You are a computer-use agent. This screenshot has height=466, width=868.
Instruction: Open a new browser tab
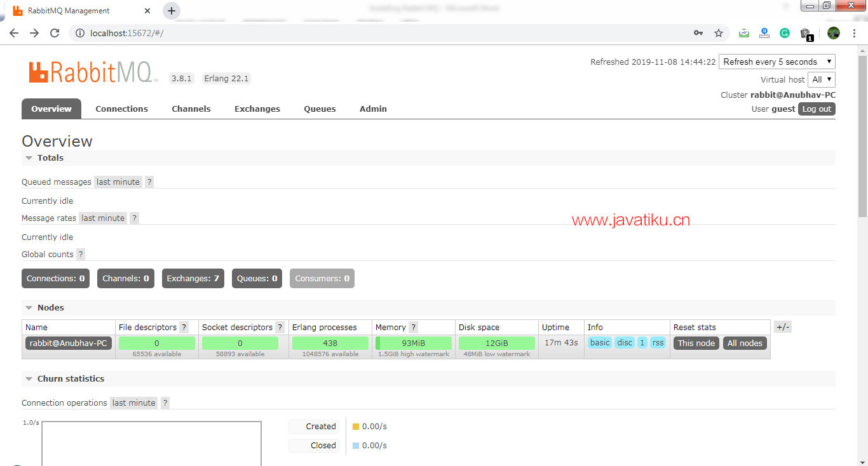(172, 11)
